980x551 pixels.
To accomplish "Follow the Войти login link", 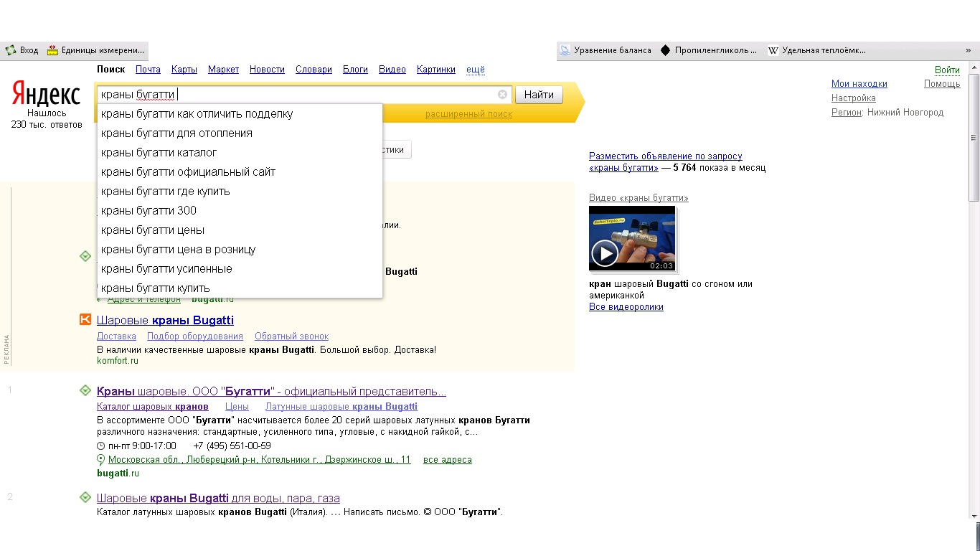I will coord(947,70).
